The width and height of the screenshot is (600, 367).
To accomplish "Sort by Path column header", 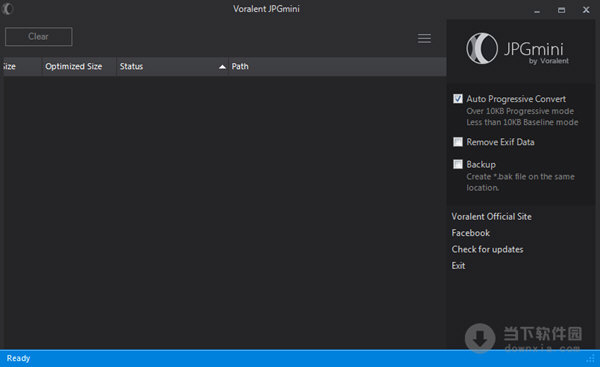I will coord(338,67).
